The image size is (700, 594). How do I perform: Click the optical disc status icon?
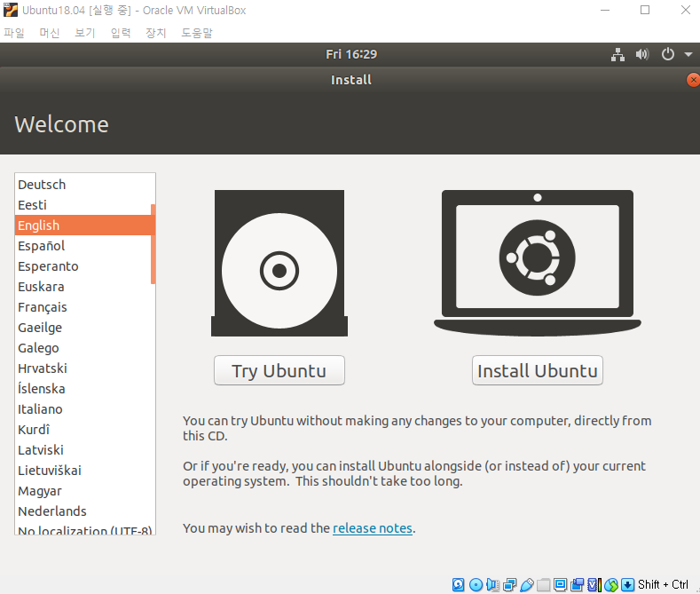click(476, 584)
